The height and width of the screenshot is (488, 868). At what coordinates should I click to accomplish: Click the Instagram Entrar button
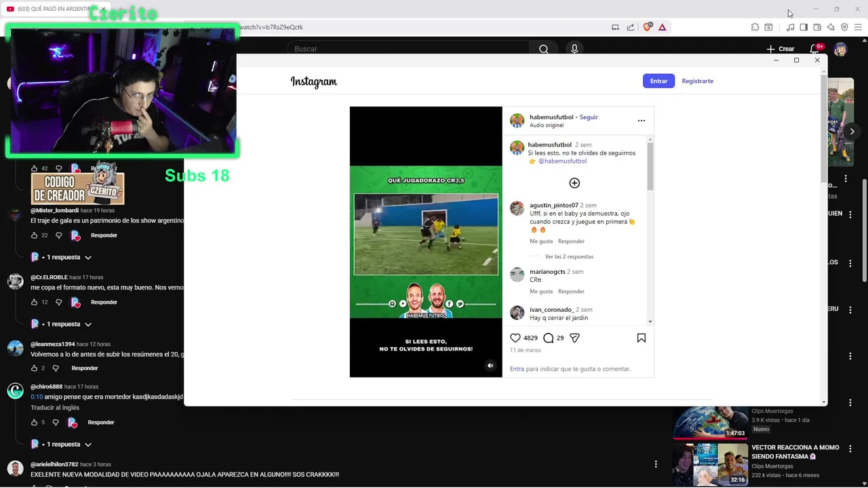pos(658,81)
